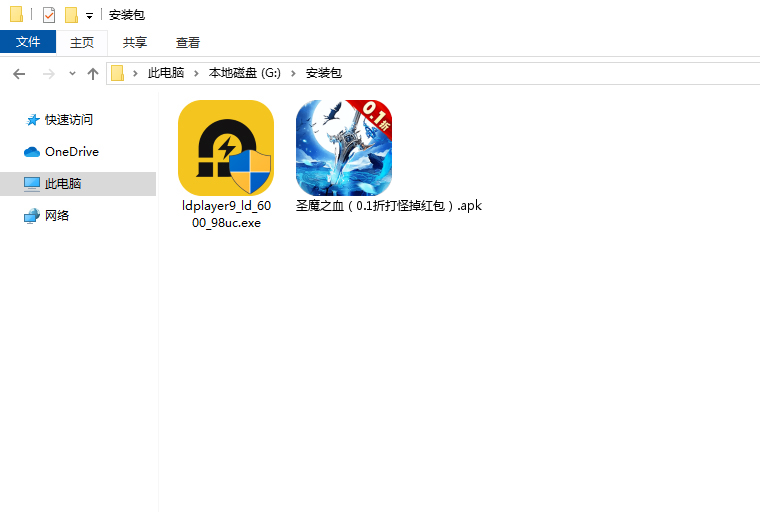Image resolution: width=760 pixels, height=512 pixels.
Task: Open the 文件 menu
Action: coord(28,42)
